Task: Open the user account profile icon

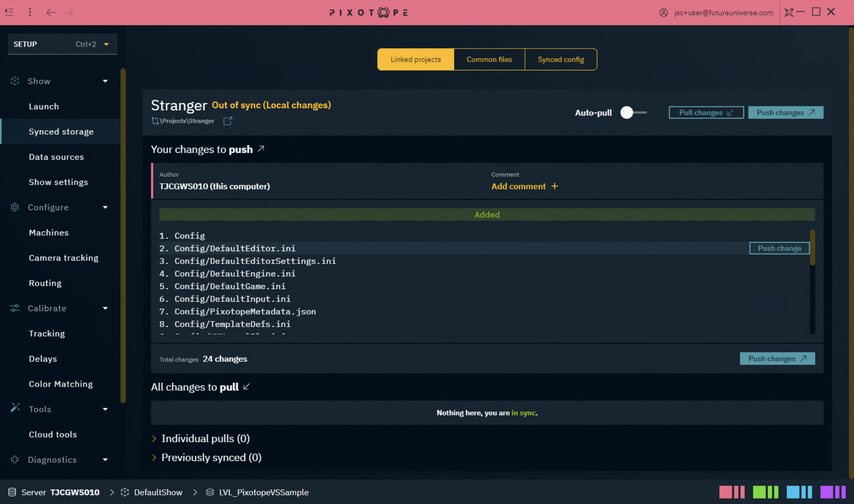Action: pos(664,12)
